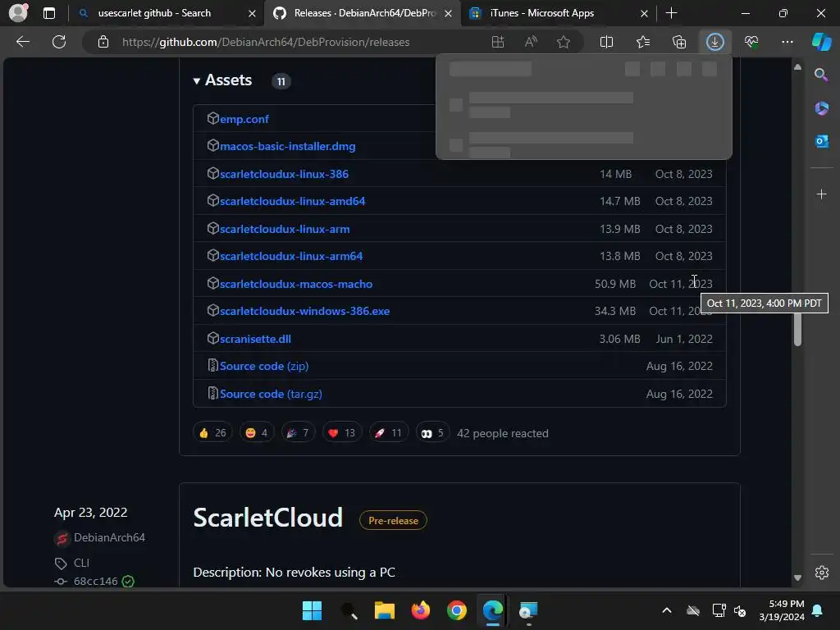The height and width of the screenshot is (630, 840).
Task: Open Settings and more ellipsis menu
Action: [x=787, y=42]
